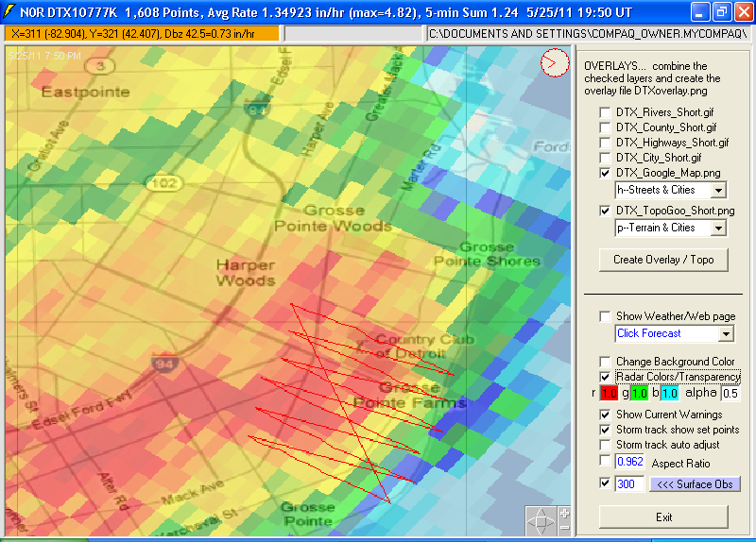Click the Surface Obs button
This screenshot has width=756, height=542.
pos(695,484)
